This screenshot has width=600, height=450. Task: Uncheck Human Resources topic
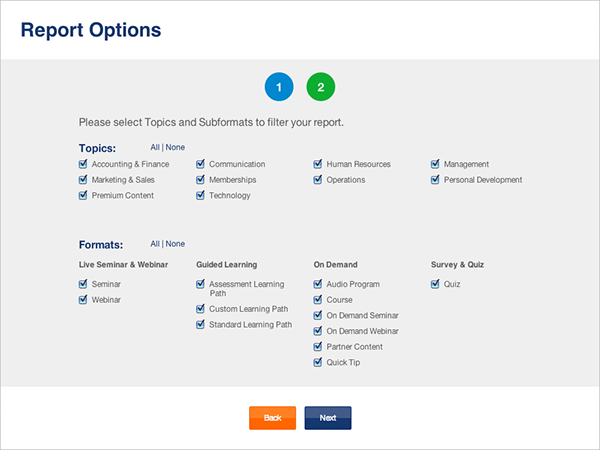pyautogui.click(x=318, y=164)
